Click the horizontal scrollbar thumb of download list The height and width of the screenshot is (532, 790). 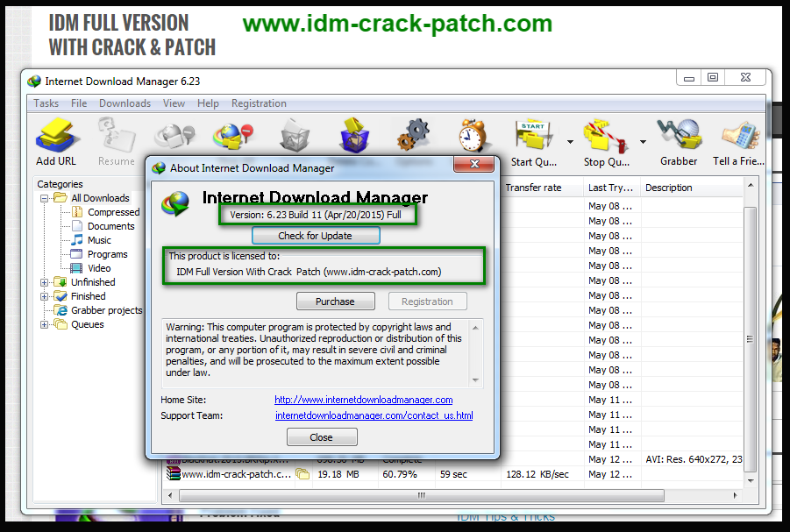coord(421,495)
